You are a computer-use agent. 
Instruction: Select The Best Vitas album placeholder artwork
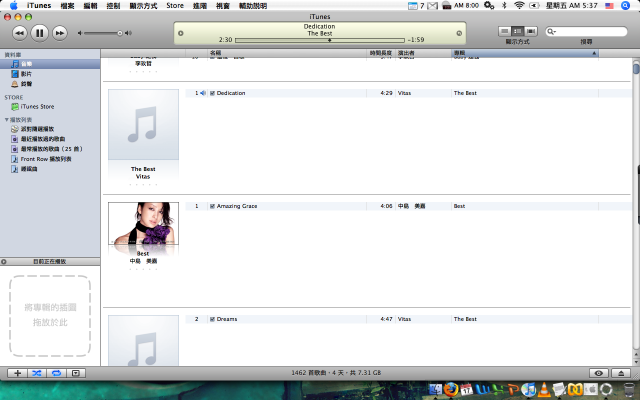[143, 124]
